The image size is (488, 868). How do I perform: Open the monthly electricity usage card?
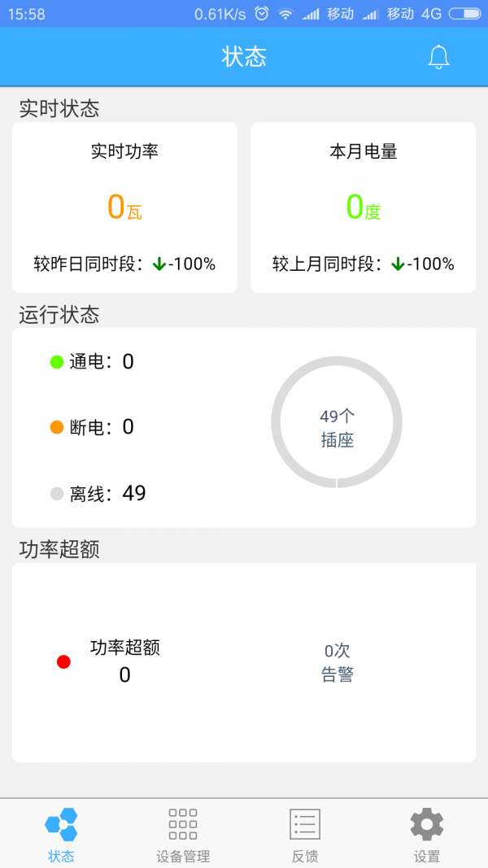[x=363, y=207]
